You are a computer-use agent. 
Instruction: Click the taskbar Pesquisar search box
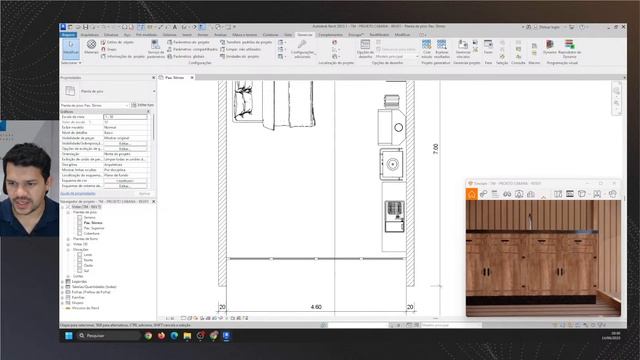point(109,336)
